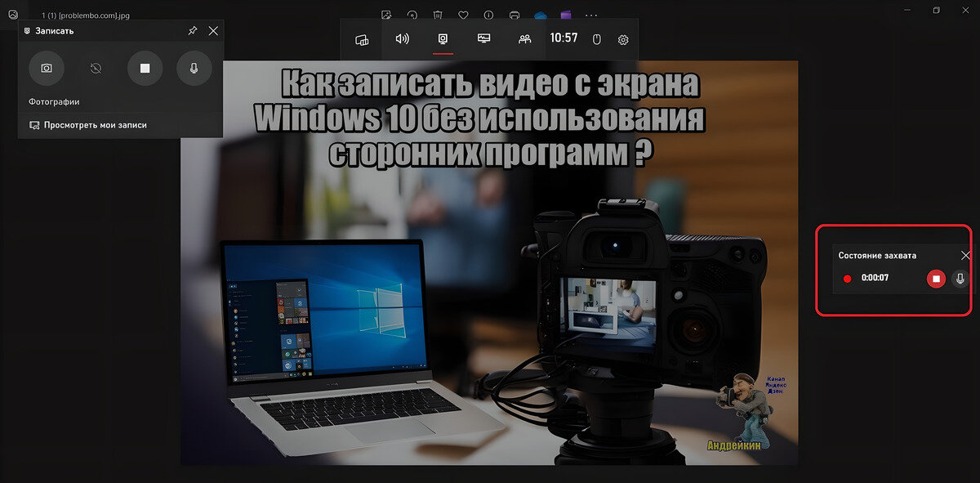The width and height of the screenshot is (980, 483).
Task: Click the Photos app icon in title bar
Action: tap(12, 14)
